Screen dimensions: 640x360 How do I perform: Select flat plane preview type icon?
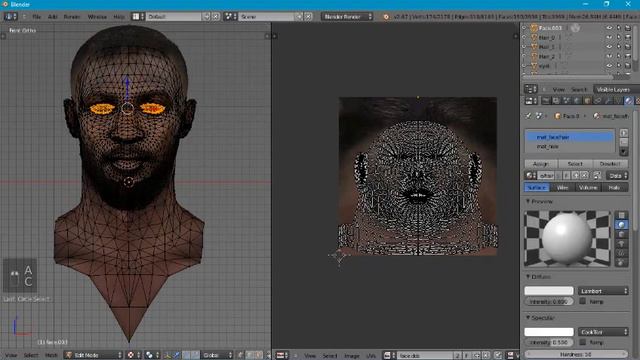[621, 215]
